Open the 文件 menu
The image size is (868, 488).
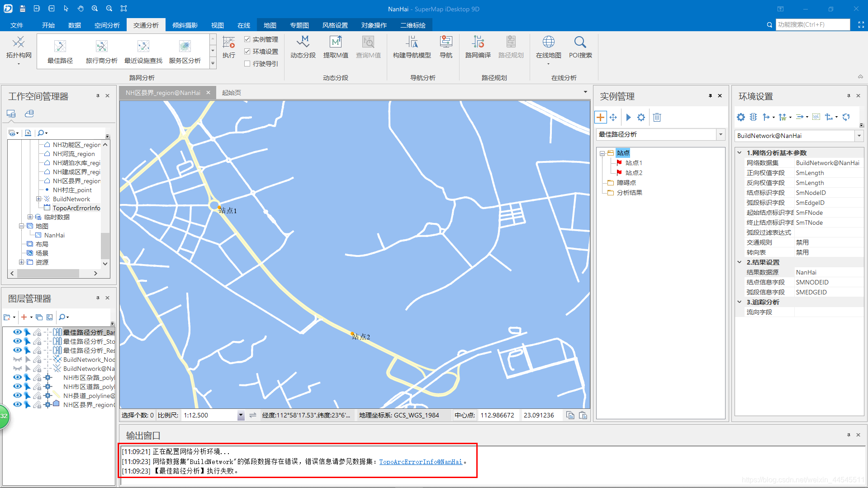pyautogui.click(x=17, y=25)
